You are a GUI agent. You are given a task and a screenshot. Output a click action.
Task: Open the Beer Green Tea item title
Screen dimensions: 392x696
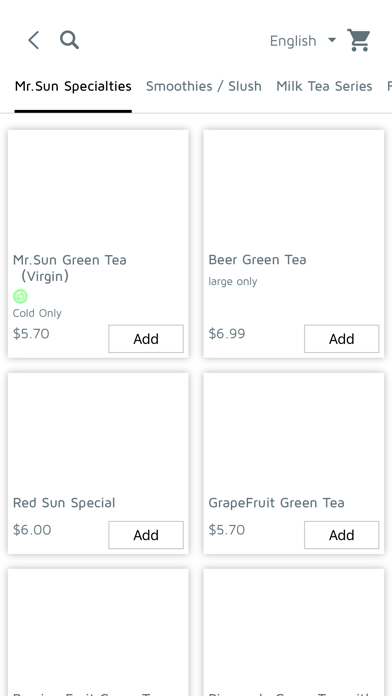(x=257, y=259)
